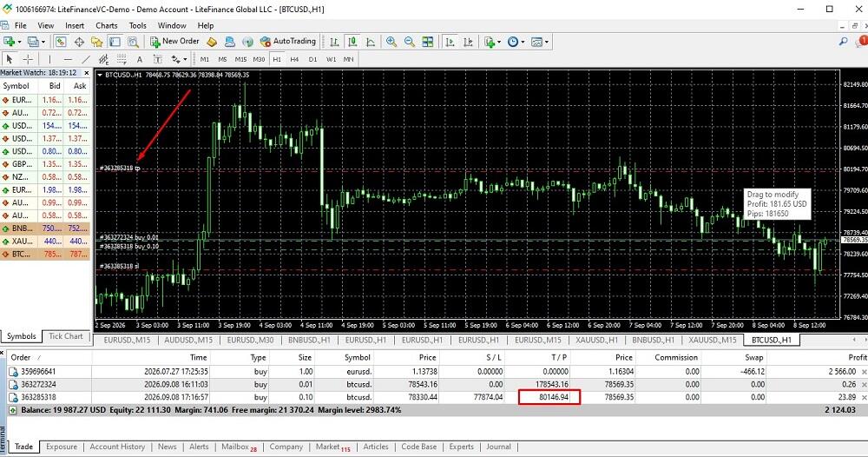Toggle chart shift from right border
Viewport: 868px width, 457px height.
469,42
